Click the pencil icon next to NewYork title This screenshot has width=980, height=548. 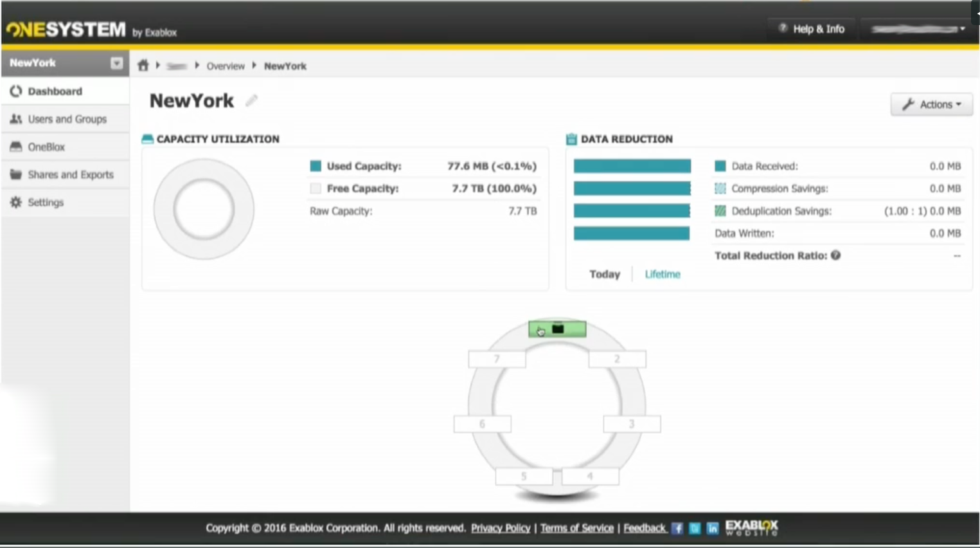tap(251, 101)
